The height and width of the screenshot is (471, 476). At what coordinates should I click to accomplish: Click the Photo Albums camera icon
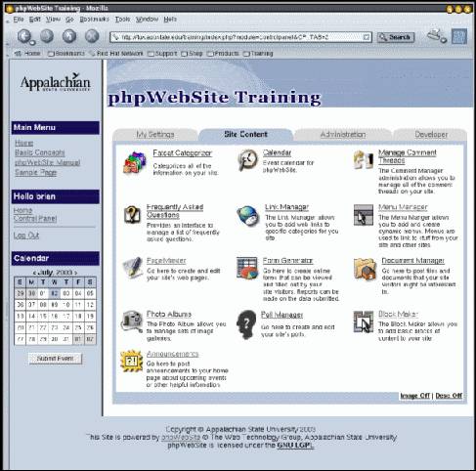point(132,321)
